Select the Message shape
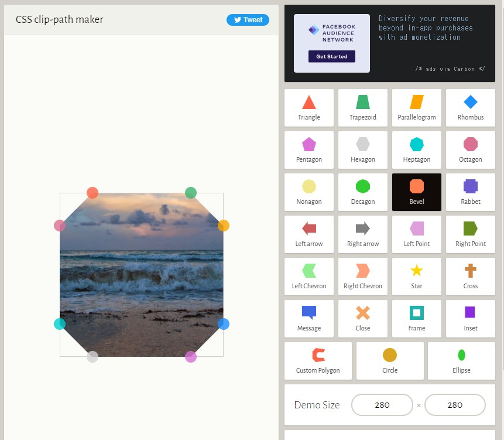Image resolution: width=504 pixels, height=440 pixels. (309, 318)
